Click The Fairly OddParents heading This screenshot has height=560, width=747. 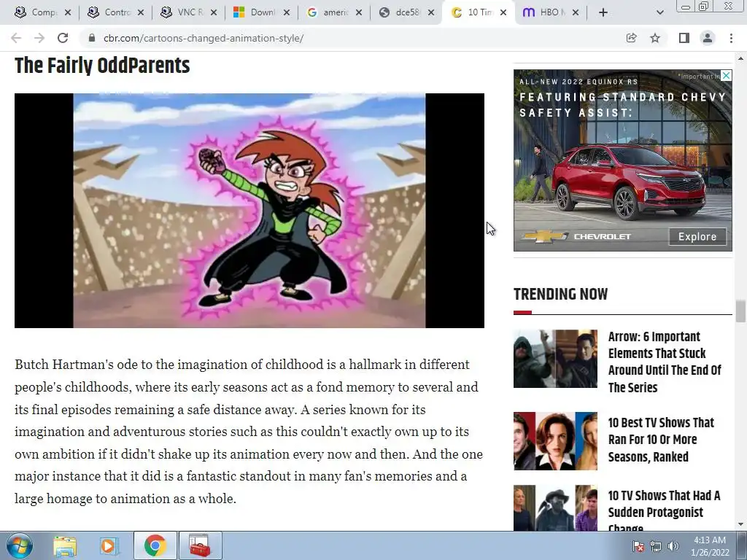coord(102,66)
